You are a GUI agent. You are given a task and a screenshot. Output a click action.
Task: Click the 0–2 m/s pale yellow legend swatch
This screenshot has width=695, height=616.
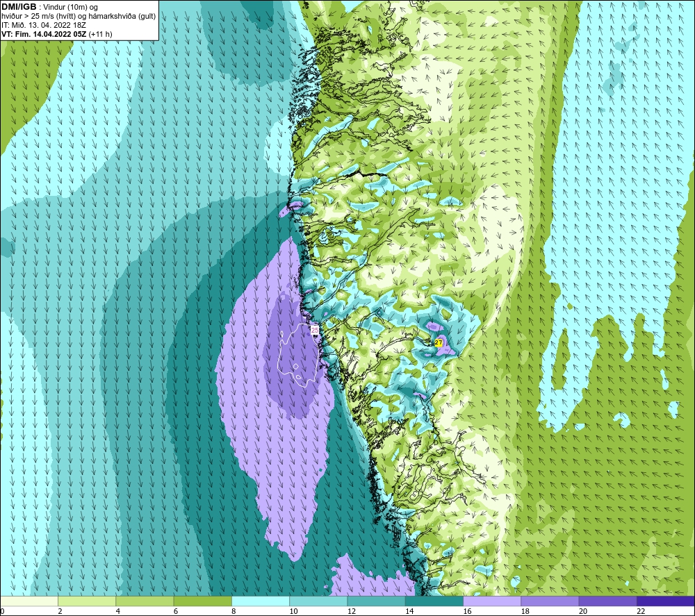point(29,601)
